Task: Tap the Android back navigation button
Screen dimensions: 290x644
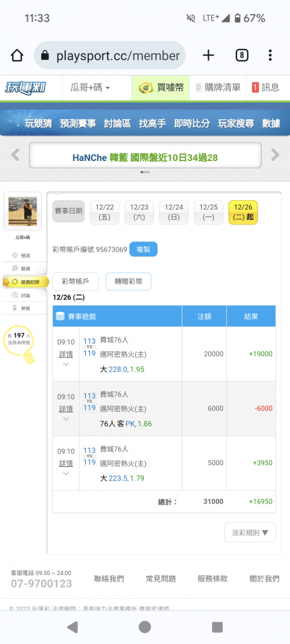Action: point(72,627)
